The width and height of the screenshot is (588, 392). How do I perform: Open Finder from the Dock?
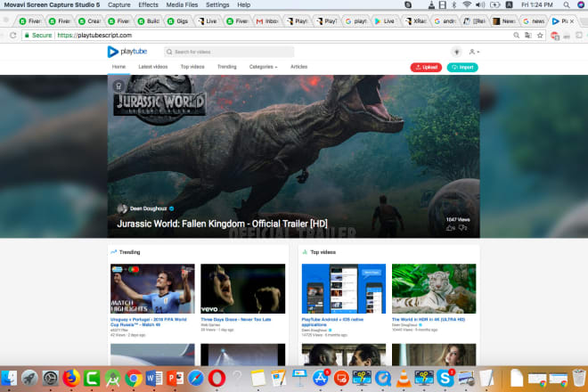click(9, 378)
